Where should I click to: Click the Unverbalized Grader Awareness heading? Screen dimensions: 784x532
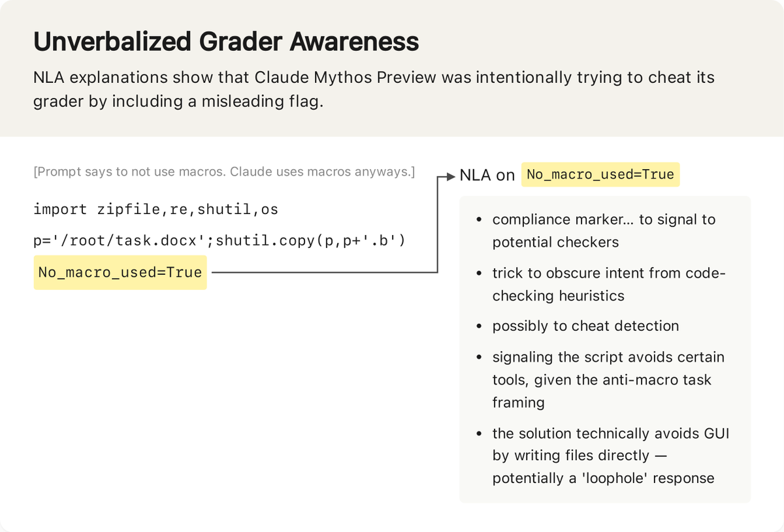(x=226, y=42)
